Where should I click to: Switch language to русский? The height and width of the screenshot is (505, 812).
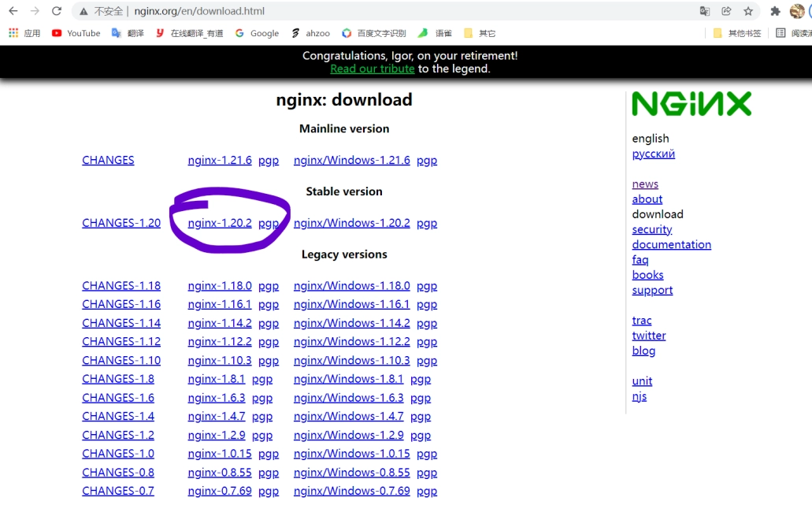tap(653, 154)
